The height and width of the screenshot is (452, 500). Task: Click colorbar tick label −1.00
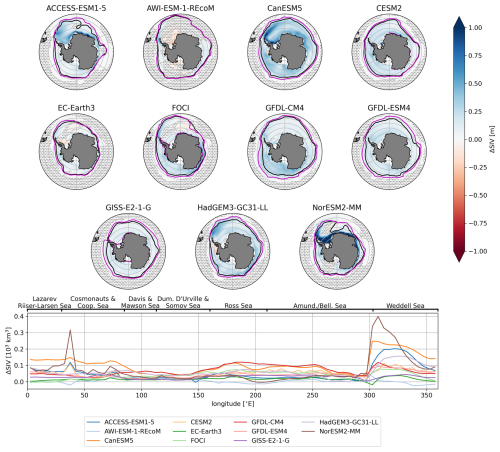tap(478, 251)
